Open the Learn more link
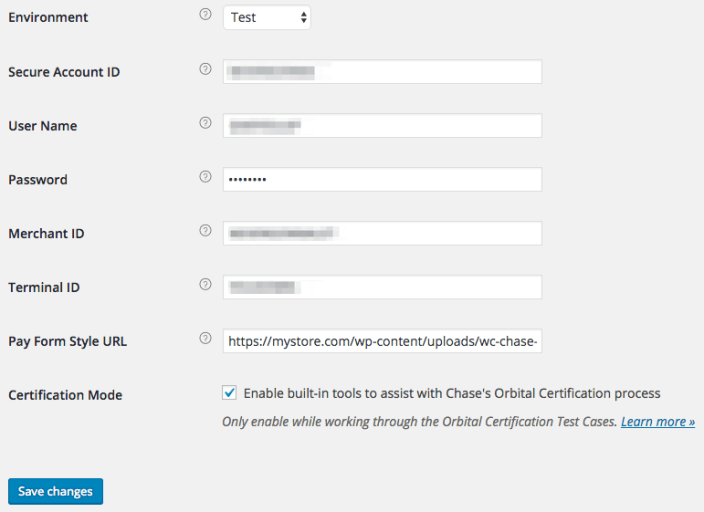Screen dimensions: 704x512 tap(657, 422)
